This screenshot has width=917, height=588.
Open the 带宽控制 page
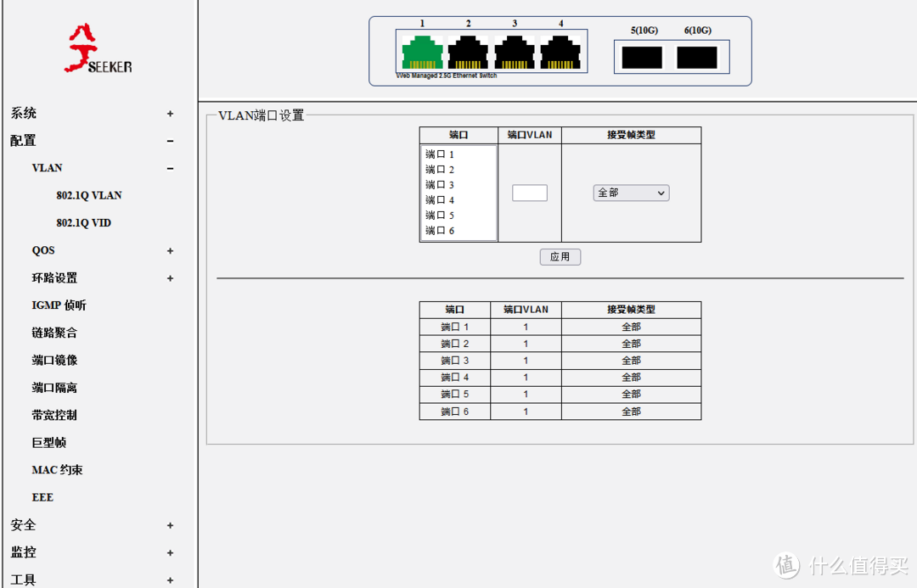pos(54,415)
